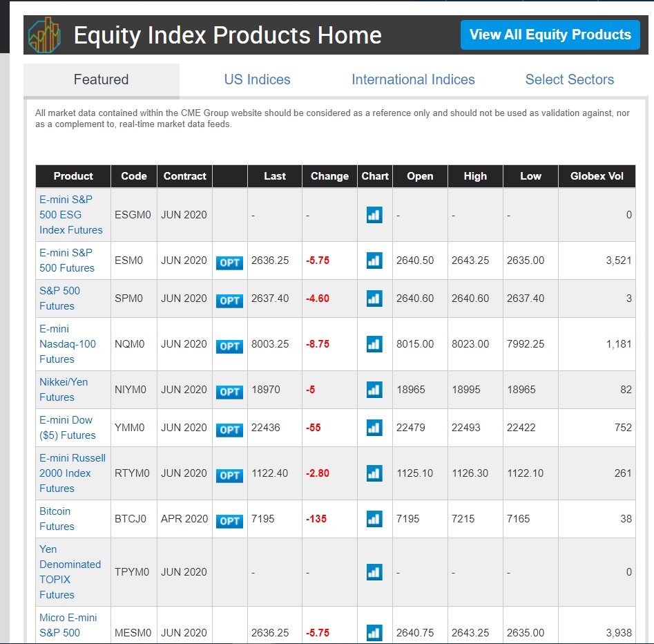654x644 pixels.
Task: Open OPT options for Bitcoin Futures
Action: click(x=229, y=521)
